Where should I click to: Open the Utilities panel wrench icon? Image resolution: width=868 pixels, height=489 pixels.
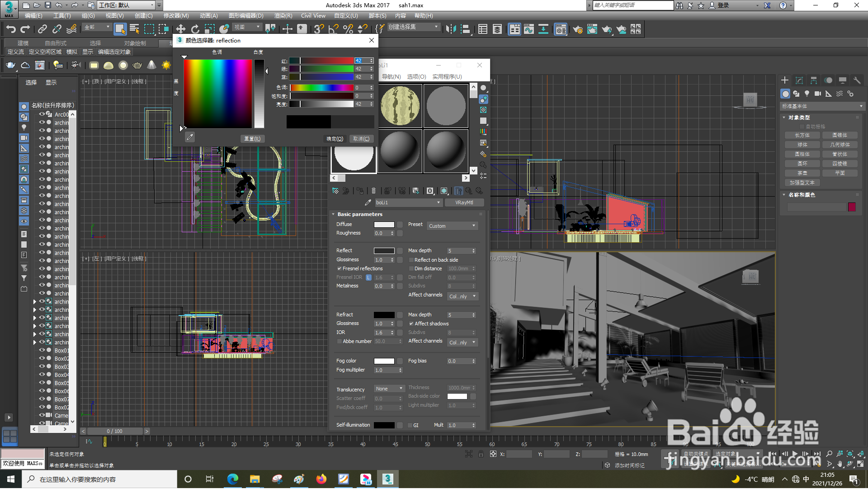tap(857, 80)
